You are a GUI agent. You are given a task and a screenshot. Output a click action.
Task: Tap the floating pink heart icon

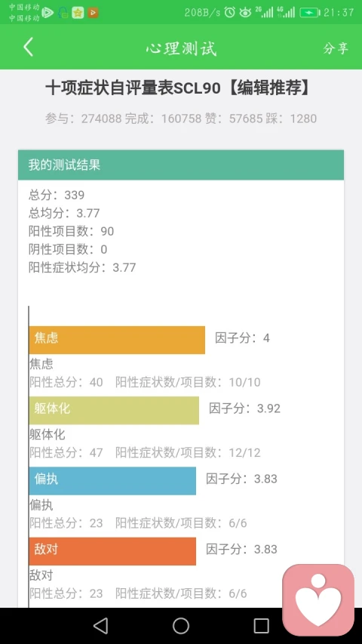click(x=318, y=599)
